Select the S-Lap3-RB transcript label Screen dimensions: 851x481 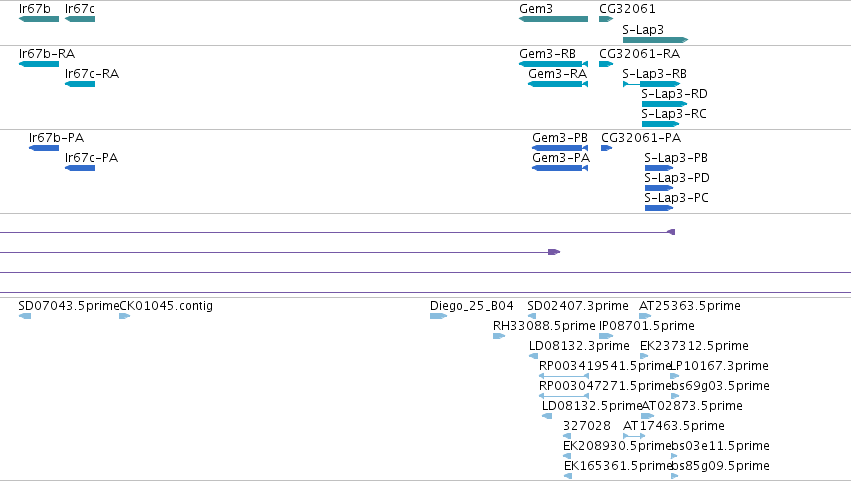(x=654, y=74)
